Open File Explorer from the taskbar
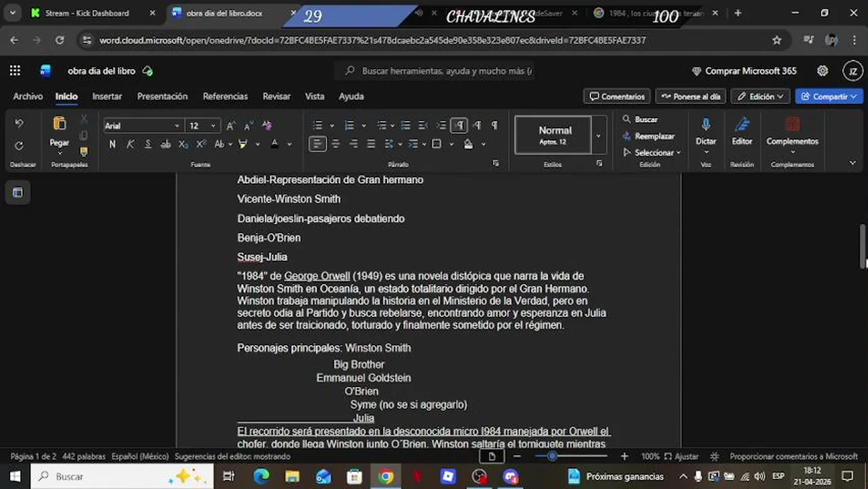 coord(292,476)
